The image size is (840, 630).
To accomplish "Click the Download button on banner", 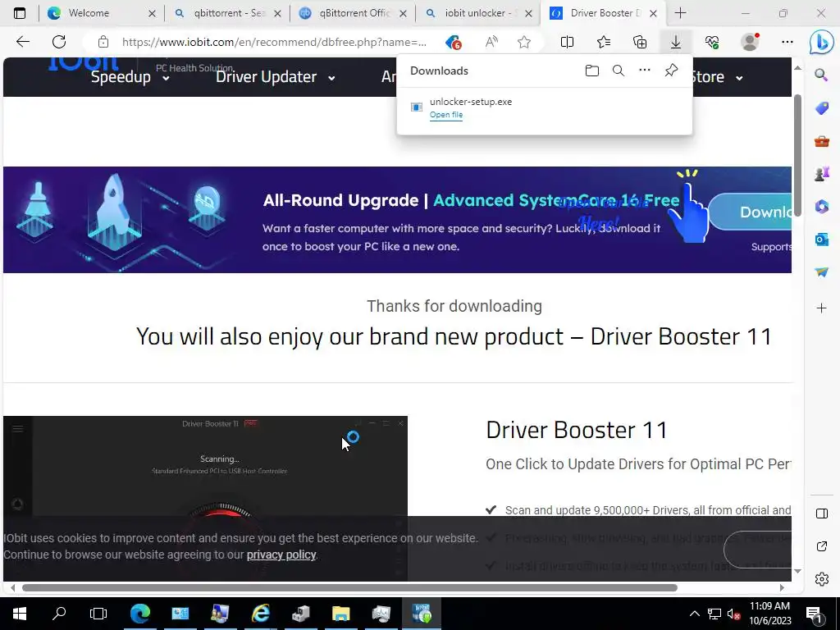I will (750, 212).
